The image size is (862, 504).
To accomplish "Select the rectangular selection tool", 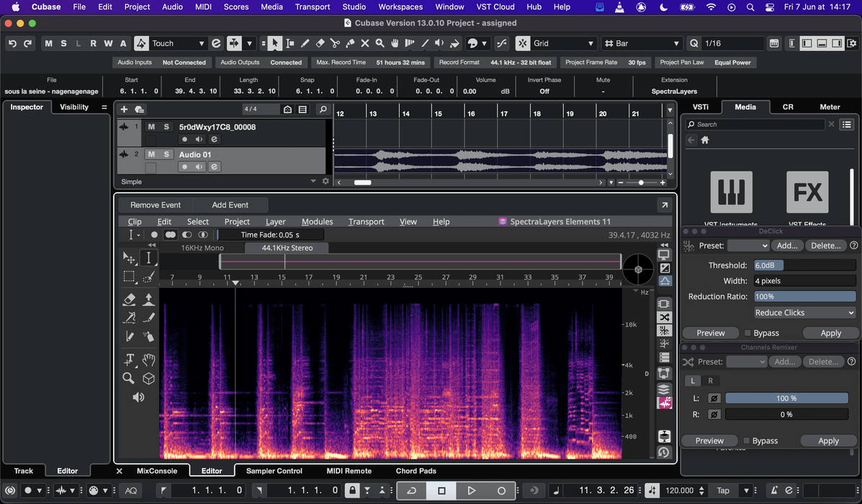I will click(x=130, y=276).
